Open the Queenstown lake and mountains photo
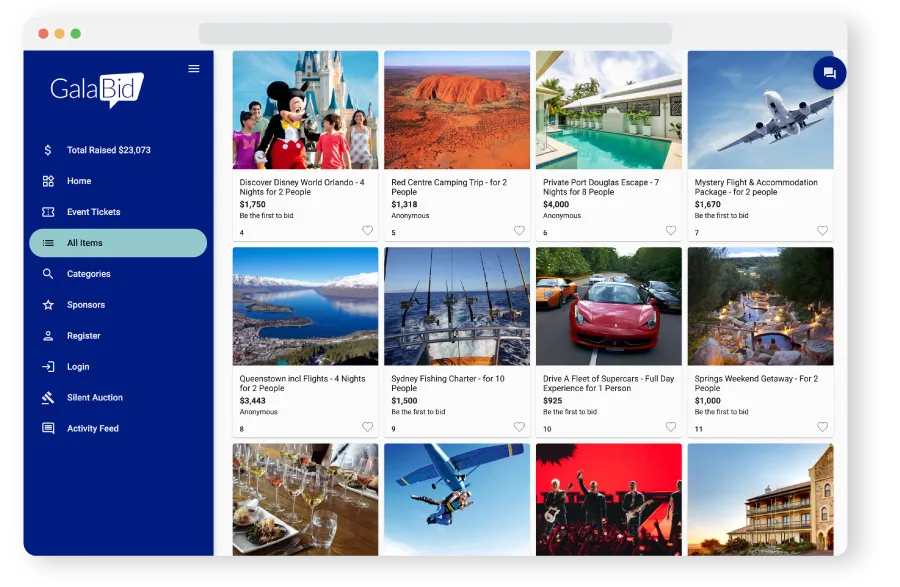Image resolution: width=900 pixels, height=587 pixels. (x=305, y=306)
